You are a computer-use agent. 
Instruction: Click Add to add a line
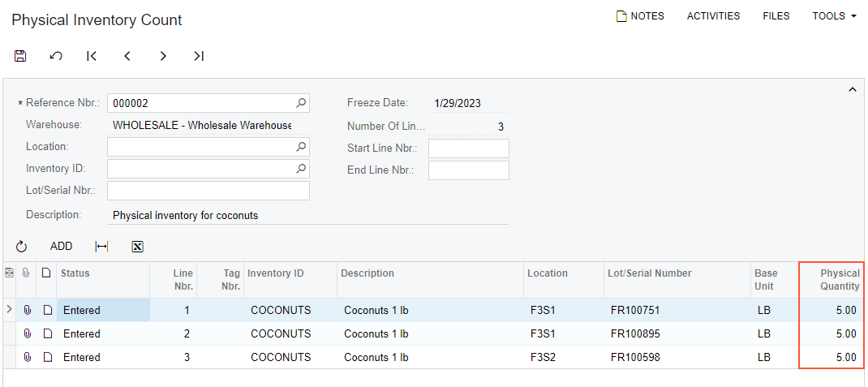pyautogui.click(x=61, y=247)
